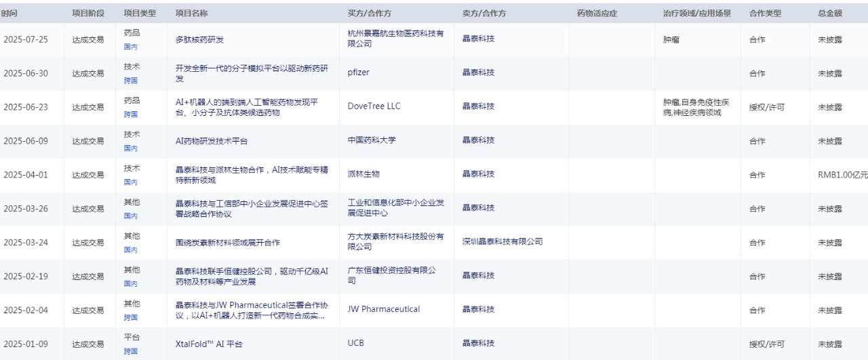Open buyer 广东恒健投资控股有限公司
The width and height of the screenshot is (868, 360).
click(392, 276)
